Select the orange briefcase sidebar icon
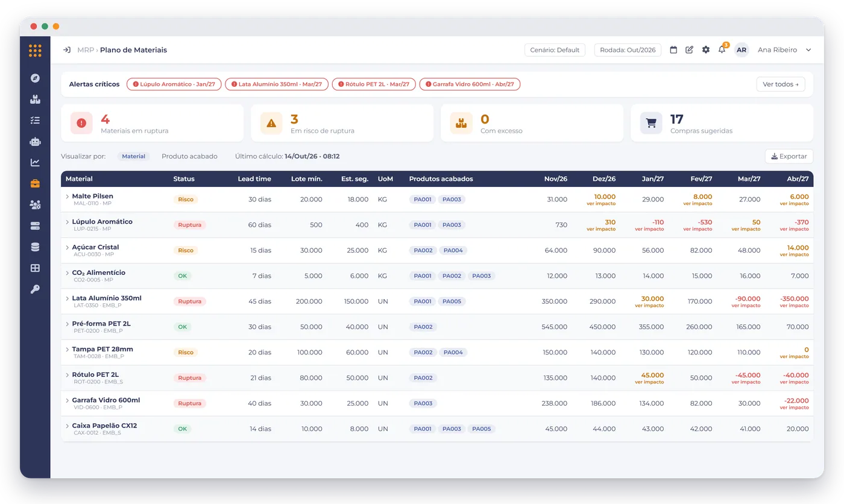This screenshot has width=844, height=504. tap(35, 184)
